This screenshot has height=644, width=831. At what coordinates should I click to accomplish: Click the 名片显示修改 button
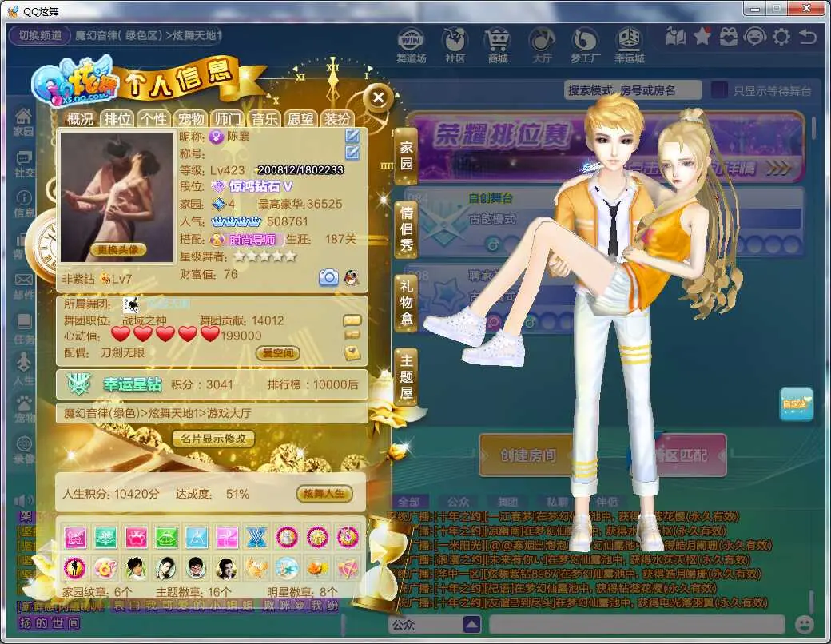pos(213,439)
